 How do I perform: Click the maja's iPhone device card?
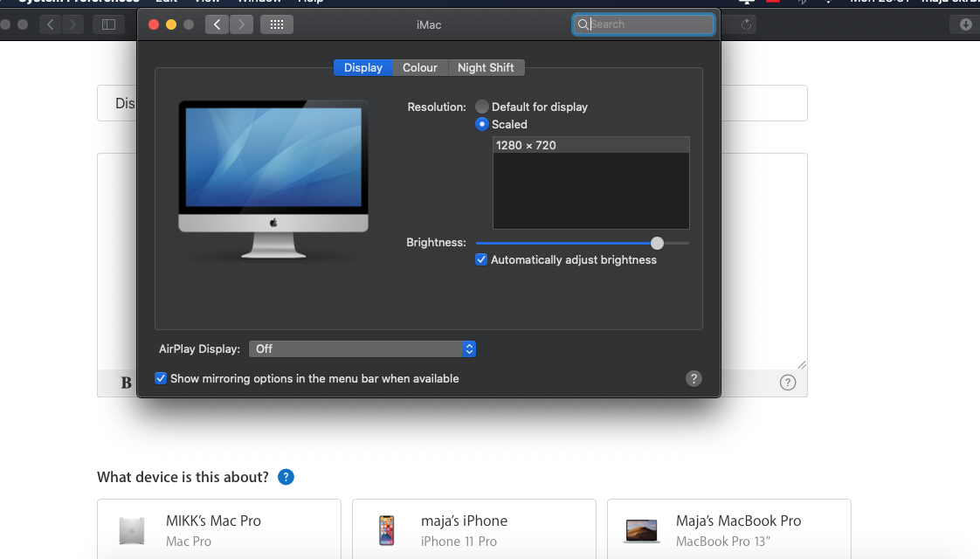tap(473, 528)
